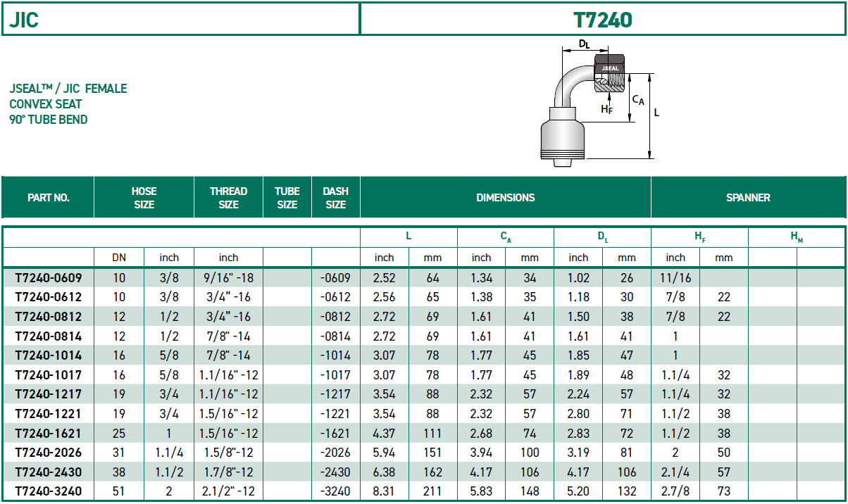Click hose size 1.1/4 inch in row T7240-2026
Image resolution: width=848 pixels, height=504 pixels.
point(168,453)
